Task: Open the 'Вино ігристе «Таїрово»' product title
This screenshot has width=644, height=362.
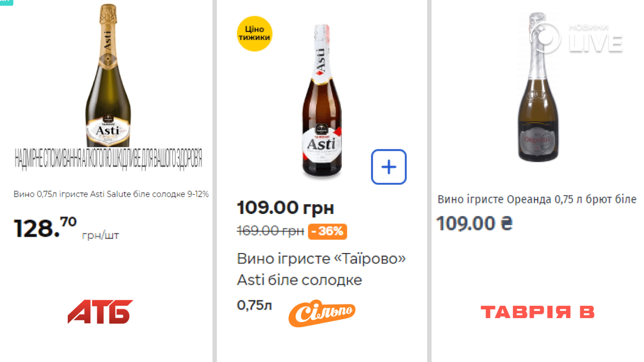Action: pos(321,269)
